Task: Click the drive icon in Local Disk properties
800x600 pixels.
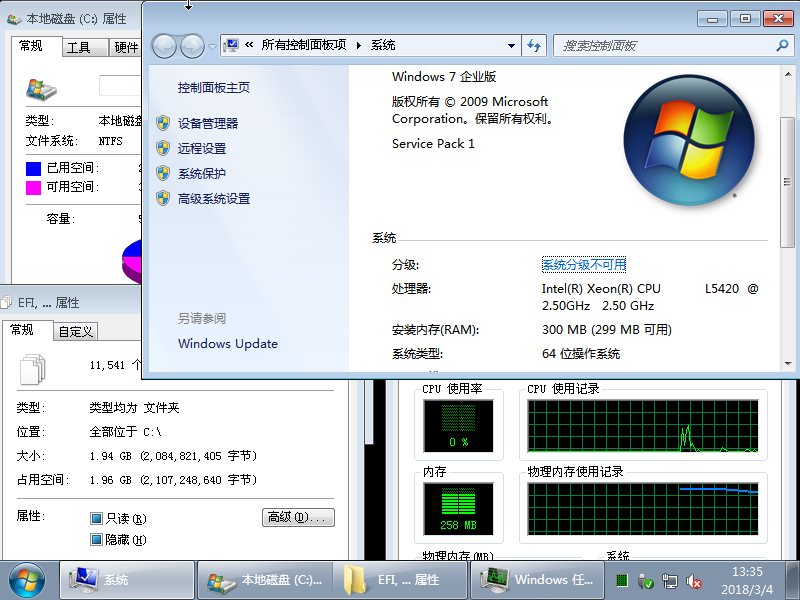Action: click(x=41, y=90)
